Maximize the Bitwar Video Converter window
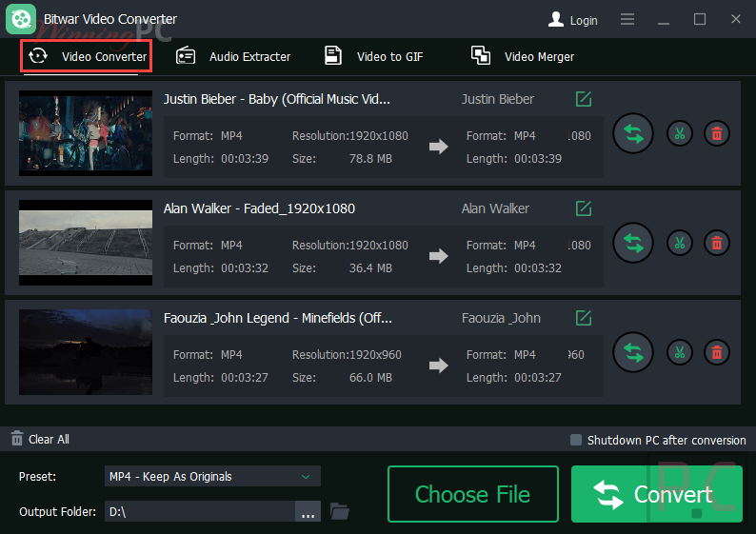The width and height of the screenshot is (756, 534). pos(700,19)
